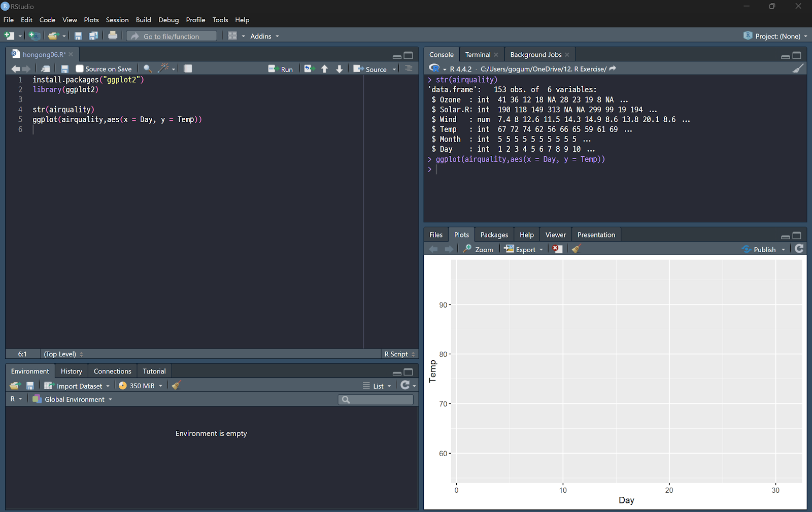The height and width of the screenshot is (512, 812).
Task: Open the R language selector in Environment
Action: 16,399
